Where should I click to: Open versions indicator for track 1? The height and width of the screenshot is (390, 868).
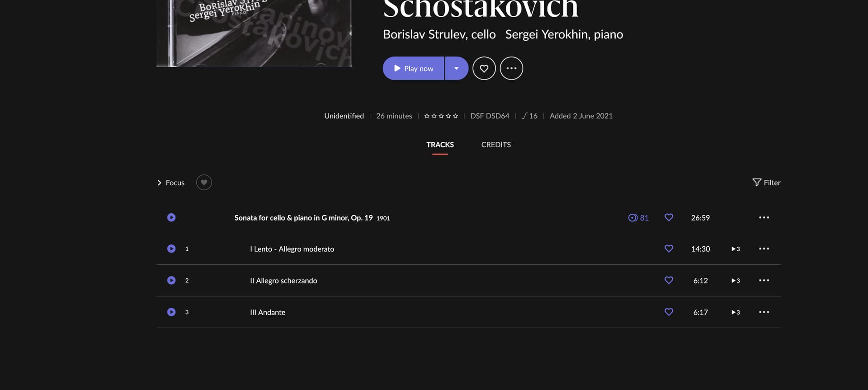736,249
